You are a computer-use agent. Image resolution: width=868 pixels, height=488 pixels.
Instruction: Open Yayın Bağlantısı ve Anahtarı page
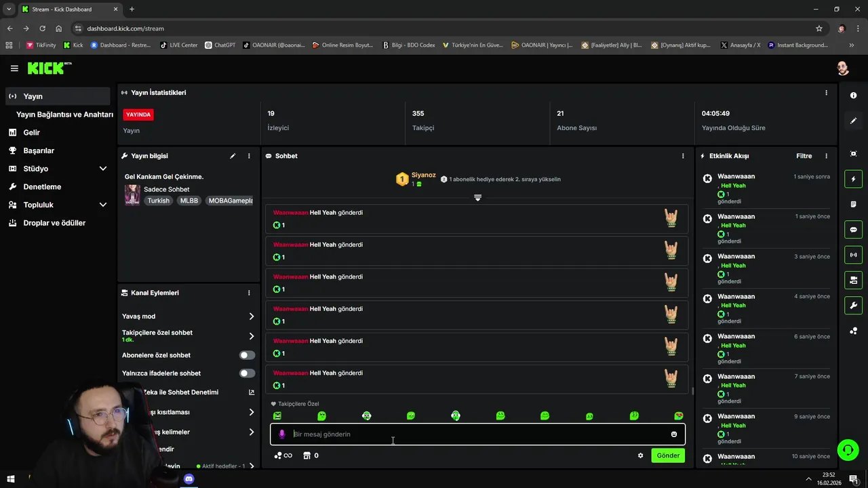(64, 115)
